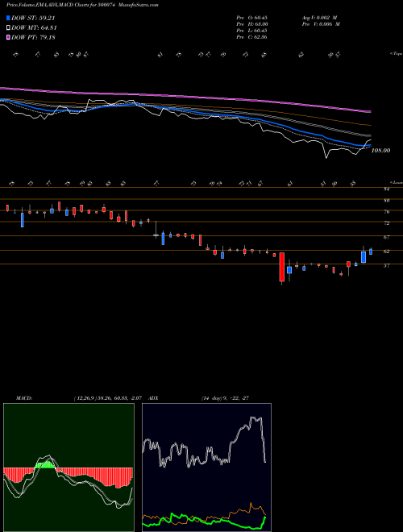Click the blue DOW ST legend swatch

[x=8, y=18]
